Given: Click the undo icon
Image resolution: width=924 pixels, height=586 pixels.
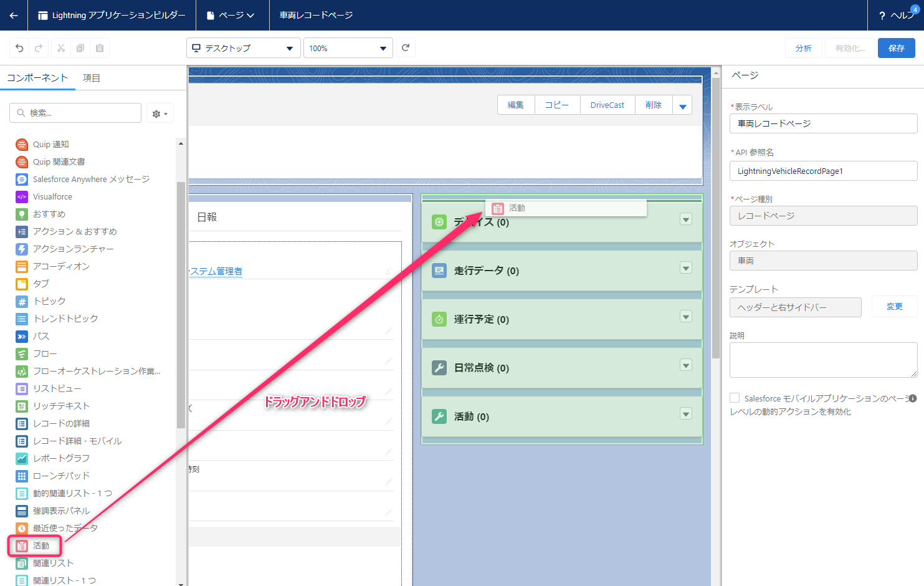Looking at the screenshot, I should click(x=19, y=48).
